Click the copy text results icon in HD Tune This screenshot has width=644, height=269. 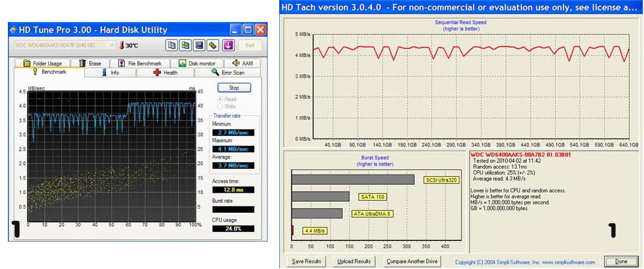(172, 45)
